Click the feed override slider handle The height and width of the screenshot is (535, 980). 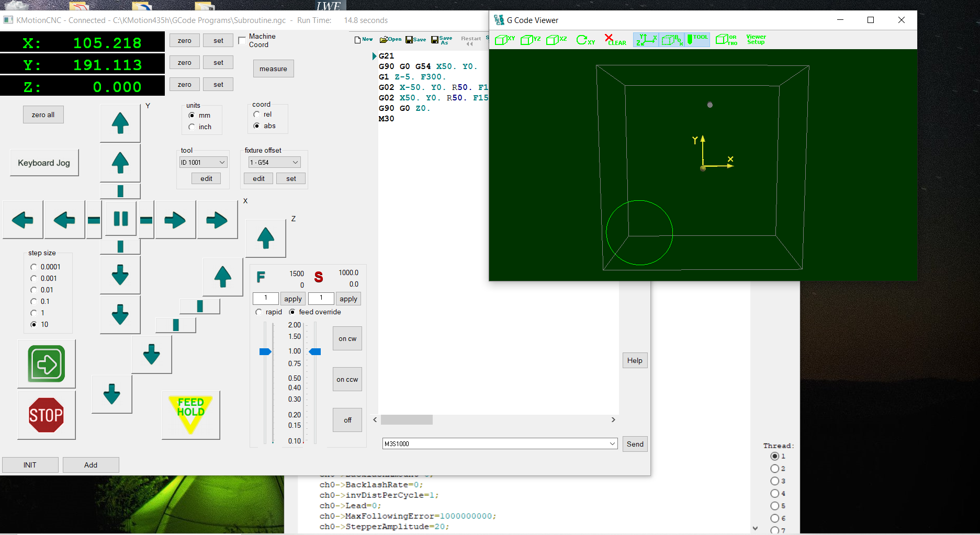(265, 351)
